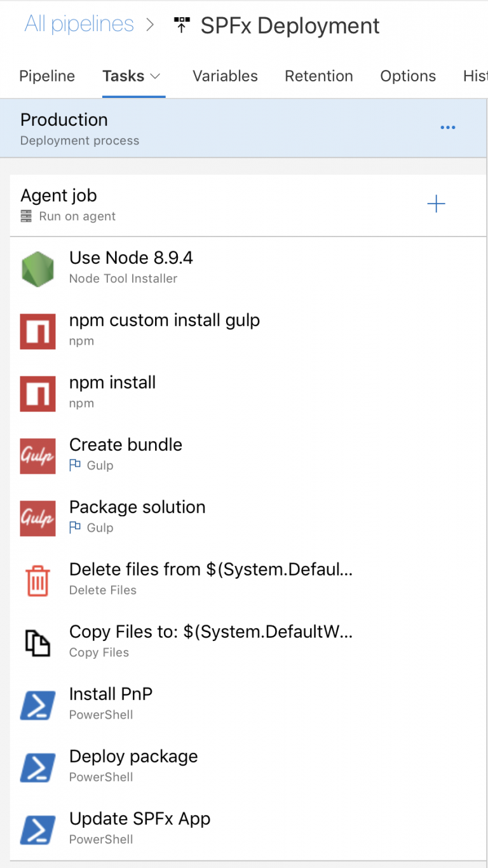Open the Options tab

(408, 76)
